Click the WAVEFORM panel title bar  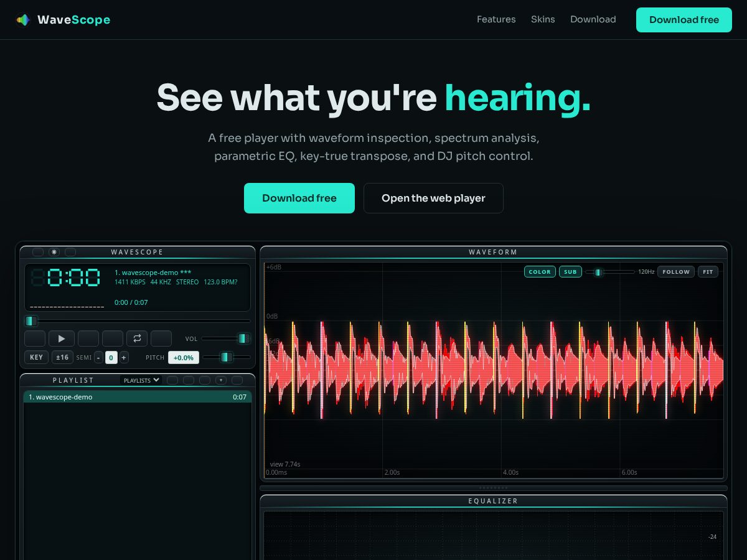[494, 252]
